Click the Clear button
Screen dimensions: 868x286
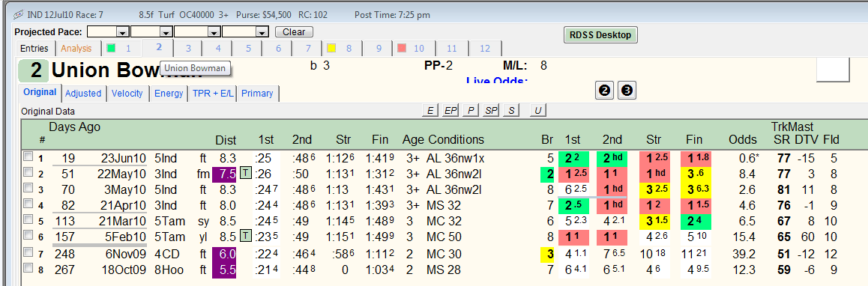[294, 32]
